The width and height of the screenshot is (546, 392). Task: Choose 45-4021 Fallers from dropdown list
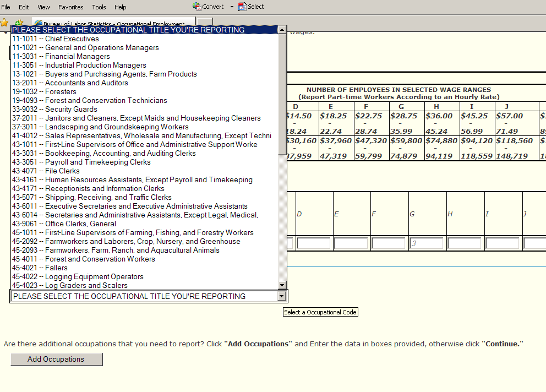pos(40,268)
